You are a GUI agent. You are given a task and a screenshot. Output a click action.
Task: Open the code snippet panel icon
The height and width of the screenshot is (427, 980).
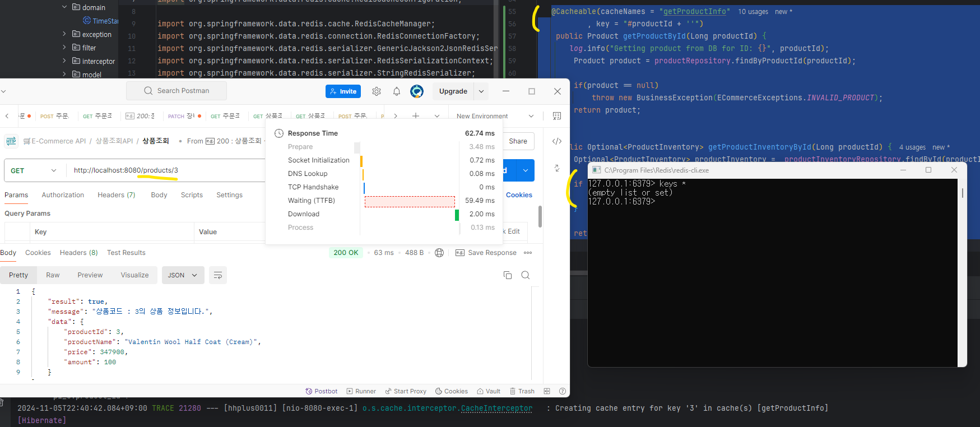[x=557, y=141]
